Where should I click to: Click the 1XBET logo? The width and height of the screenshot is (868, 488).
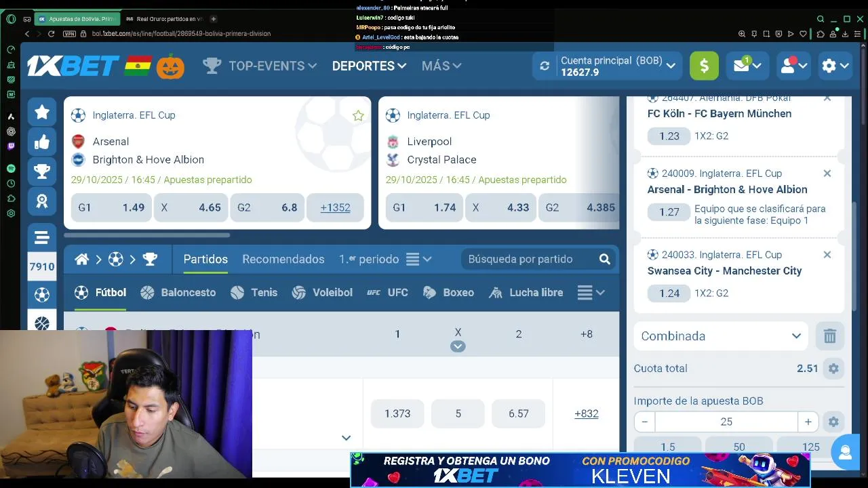coord(73,66)
